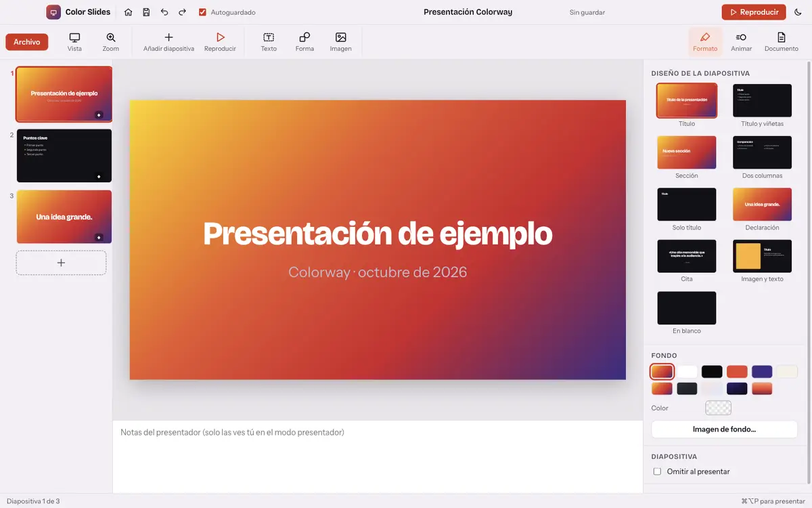The width and height of the screenshot is (812, 508).
Task: Click the selected gradient background swatch
Action: click(662, 372)
